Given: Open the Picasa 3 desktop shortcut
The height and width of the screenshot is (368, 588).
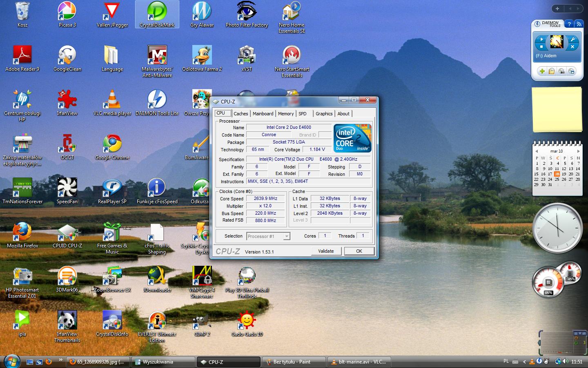Looking at the screenshot, I should point(67,15).
